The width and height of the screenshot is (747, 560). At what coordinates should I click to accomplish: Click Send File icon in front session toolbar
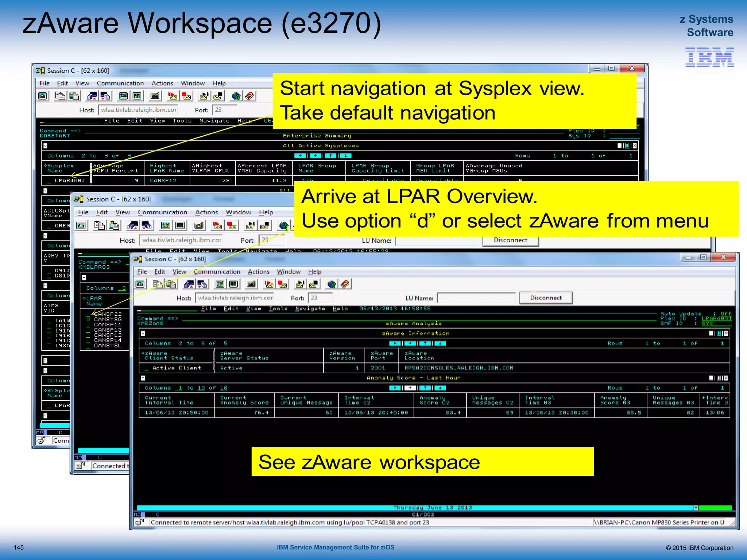coord(189,284)
